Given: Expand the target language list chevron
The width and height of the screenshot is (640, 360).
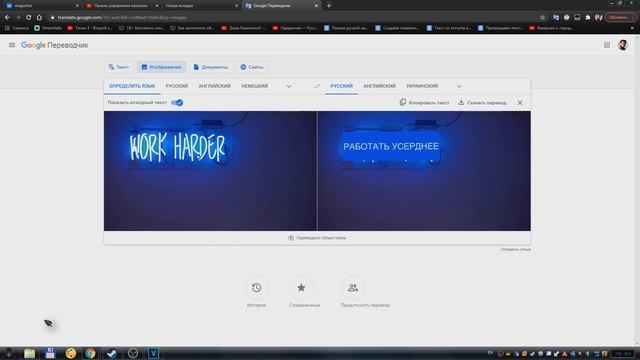Looking at the screenshot, I should [459, 87].
